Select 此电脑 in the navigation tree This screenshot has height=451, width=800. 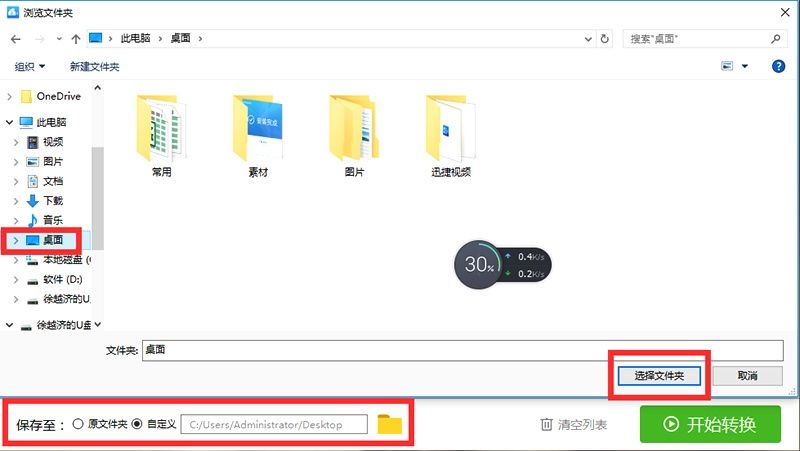click(x=51, y=122)
